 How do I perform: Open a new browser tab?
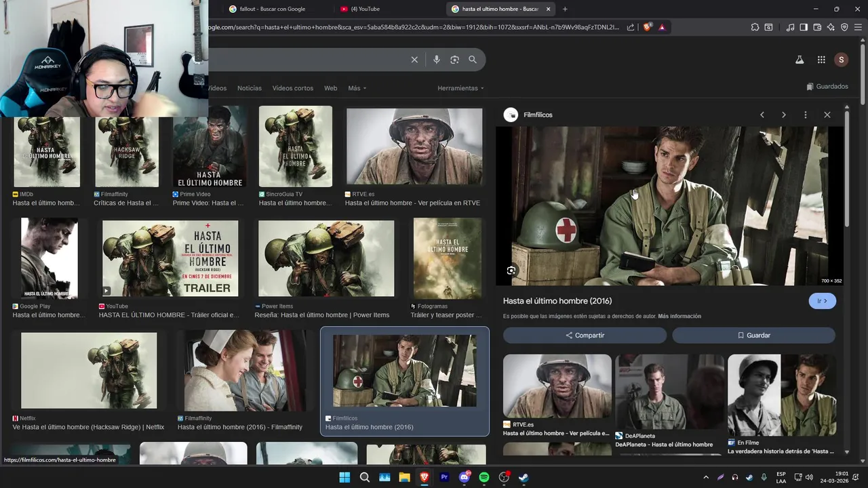(565, 9)
